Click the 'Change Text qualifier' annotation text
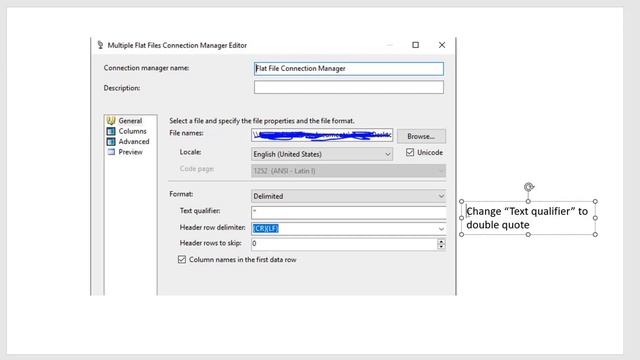Viewport: 640px width, 360px height. 527,218
